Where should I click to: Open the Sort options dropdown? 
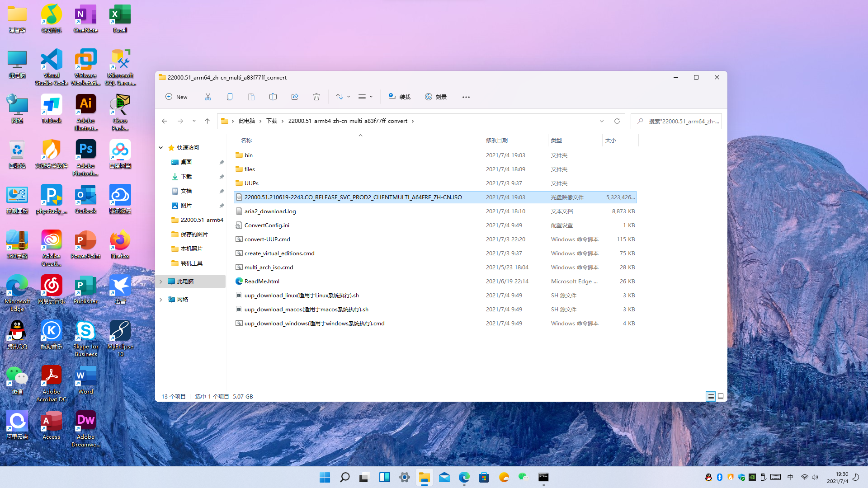(x=343, y=97)
